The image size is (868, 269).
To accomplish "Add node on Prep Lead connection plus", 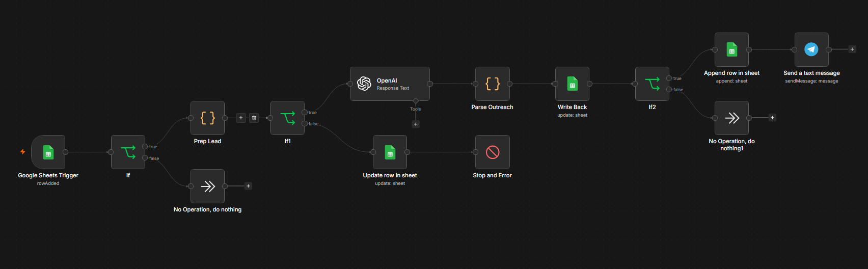I will pyautogui.click(x=241, y=118).
